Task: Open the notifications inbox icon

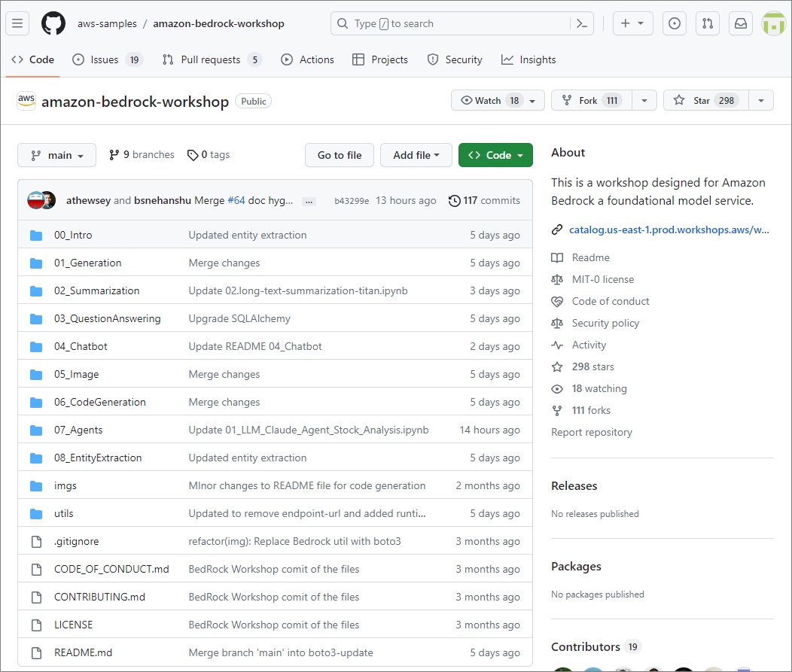Action: [x=741, y=24]
